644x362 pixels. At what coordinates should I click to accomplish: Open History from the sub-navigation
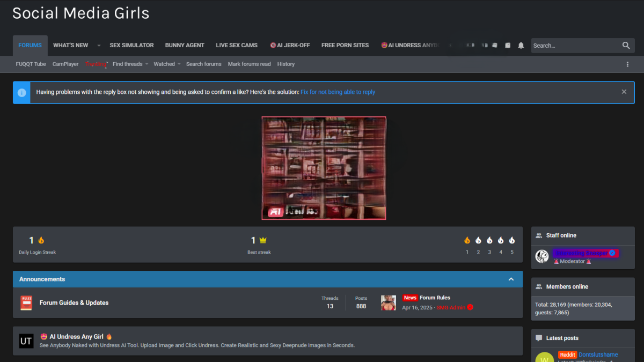pos(286,64)
